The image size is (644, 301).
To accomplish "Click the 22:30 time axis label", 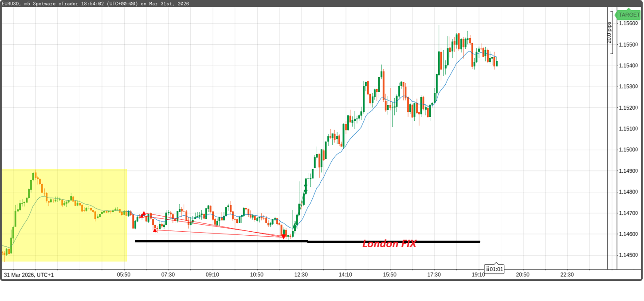I will pyautogui.click(x=567, y=275).
